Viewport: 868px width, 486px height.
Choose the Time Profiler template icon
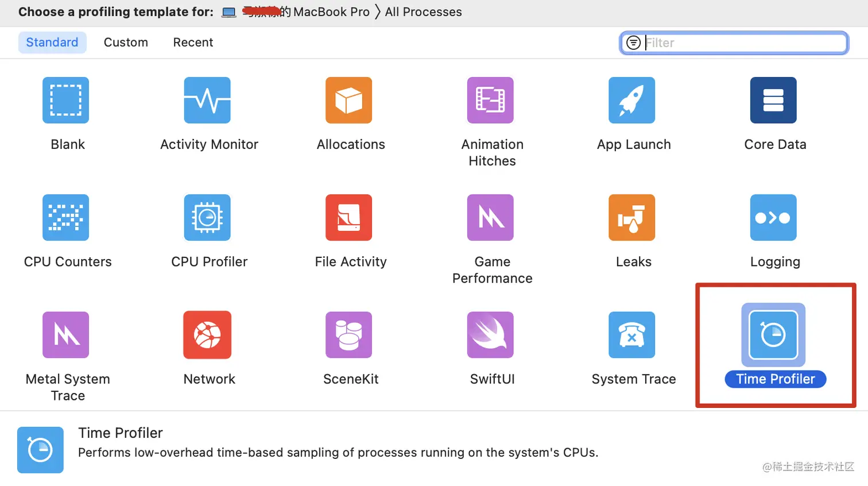(773, 334)
